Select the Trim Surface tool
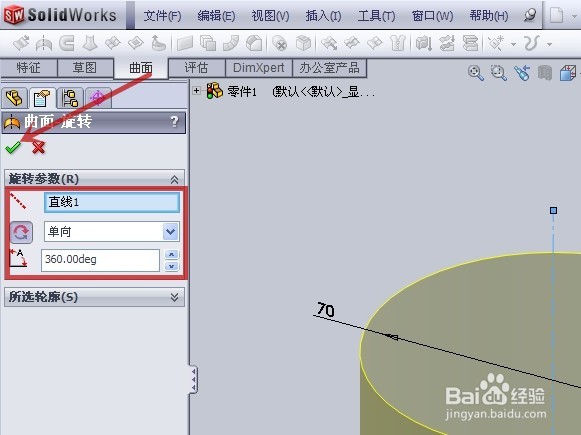Viewport: 581px width, 435px height. click(x=352, y=43)
